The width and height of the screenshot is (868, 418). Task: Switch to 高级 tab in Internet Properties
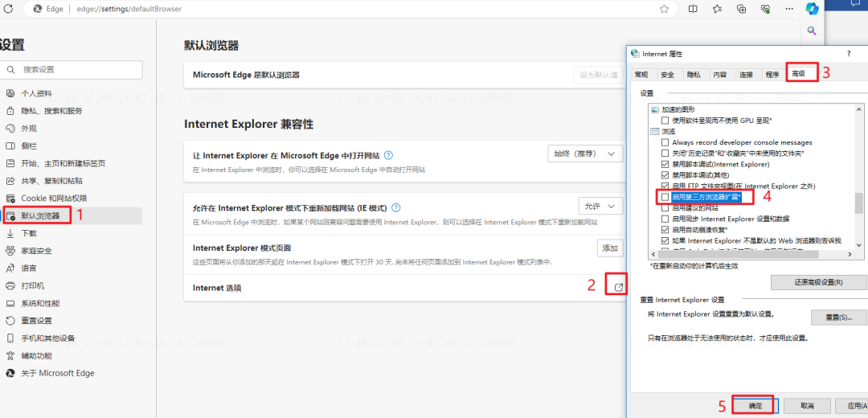(799, 73)
